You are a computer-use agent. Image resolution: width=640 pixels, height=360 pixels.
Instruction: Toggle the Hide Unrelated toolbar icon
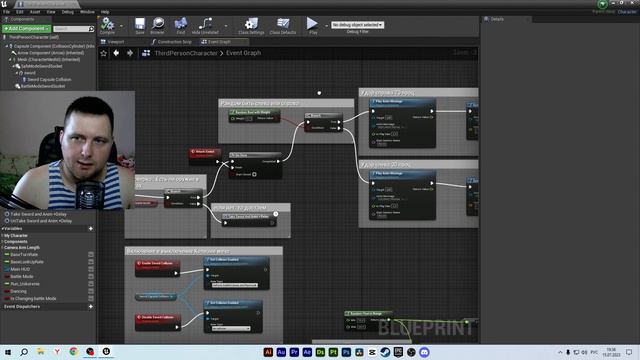tap(205, 23)
